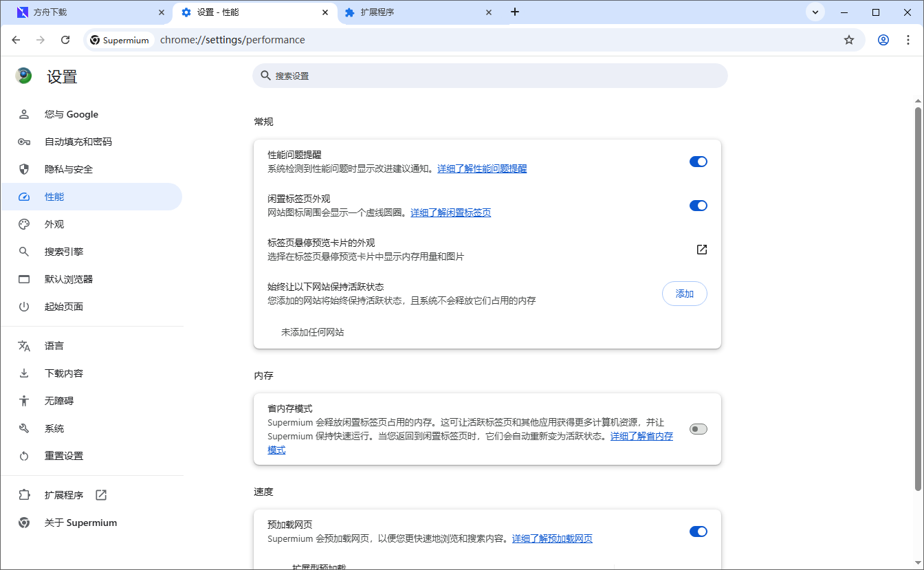Open the 默认浏览器 settings page
The height and width of the screenshot is (570, 924).
point(69,278)
